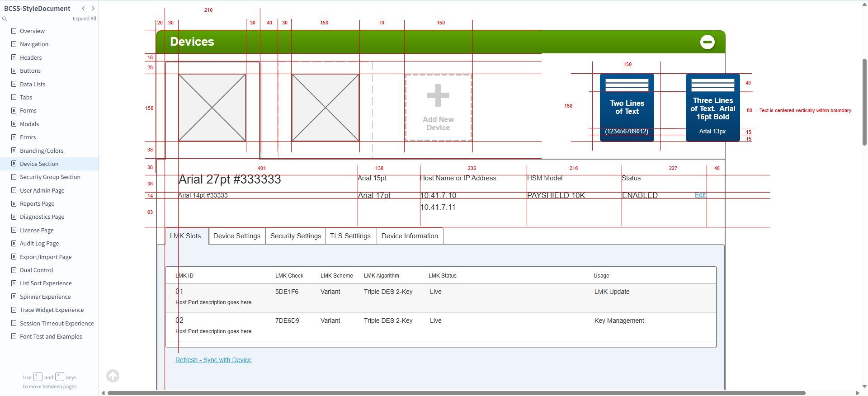The width and height of the screenshot is (868, 396).
Task: Click the Key Management usage cell
Action: 619,321
